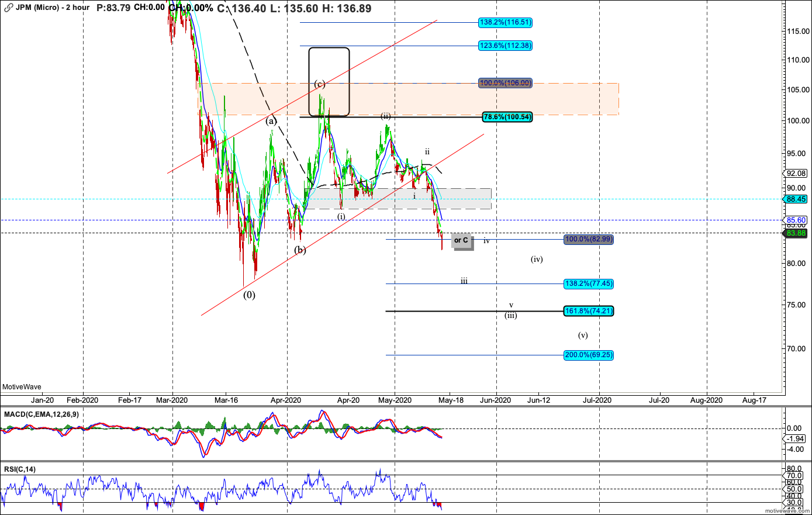This screenshot has width=812, height=515.
Task: Select the JPM (Micro) - 2 hour chart title
Action: pyautogui.click(x=53, y=8)
